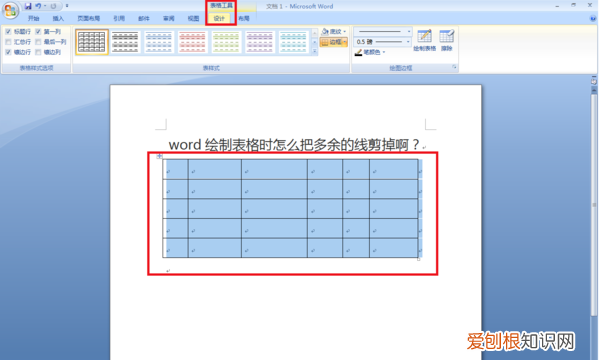This screenshot has height=360, width=600.
Task: Click the table move handle
Action: tap(160, 156)
